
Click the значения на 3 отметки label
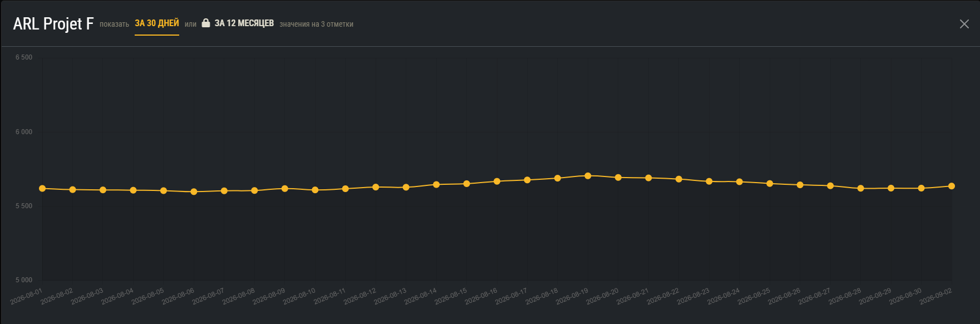316,24
